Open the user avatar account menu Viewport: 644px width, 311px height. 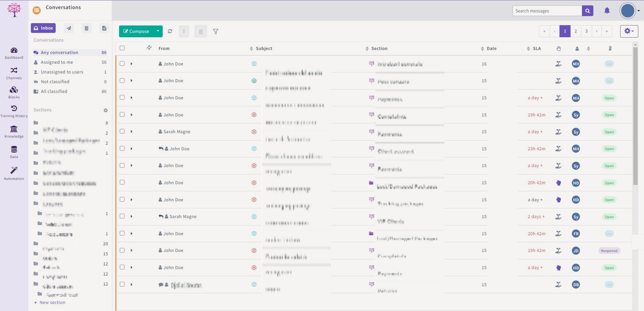tap(630, 11)
